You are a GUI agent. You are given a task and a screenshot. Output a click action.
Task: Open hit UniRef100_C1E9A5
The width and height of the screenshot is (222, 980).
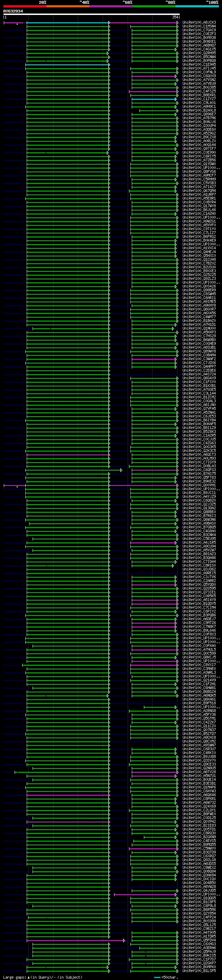tap(199, 65)
